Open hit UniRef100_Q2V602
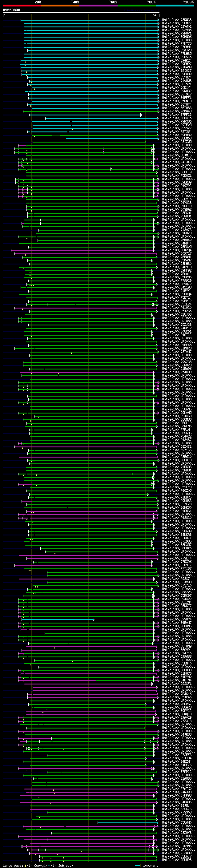Image resolution: width=197 pixels, height=868 pixels. (x=177, y=27)
